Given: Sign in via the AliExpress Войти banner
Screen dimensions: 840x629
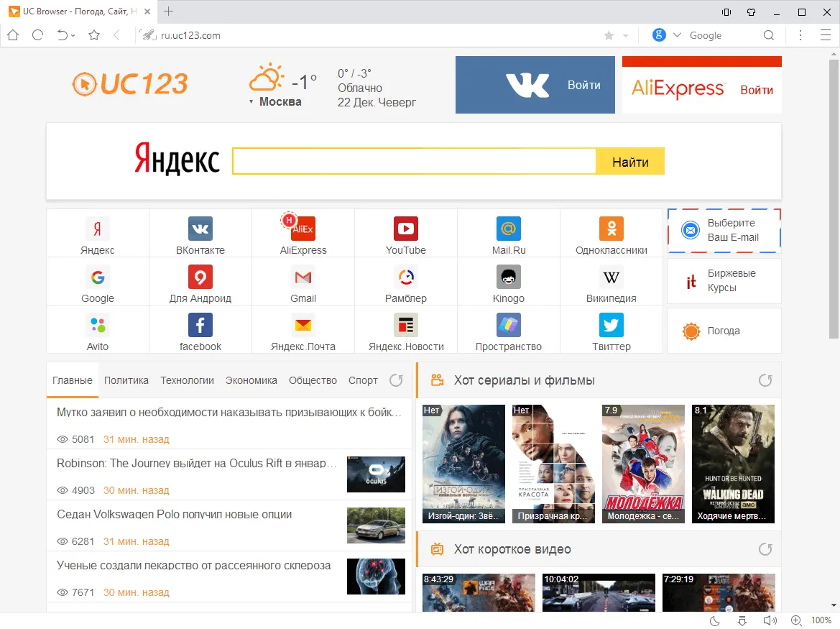Looking at the screenshot, I should pyautogui.click(x=702, y=85).
